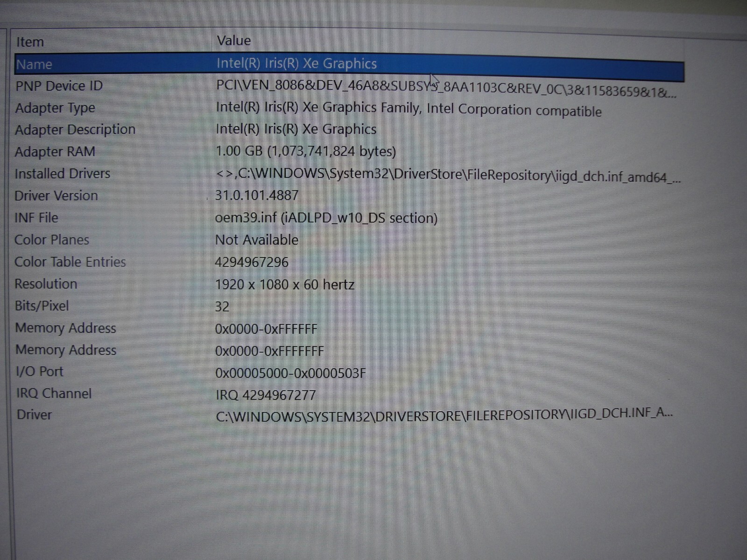The width and height of the screenshot is (747, 560).
Task: Select the Resolution item label
Action: click(46, 284)
